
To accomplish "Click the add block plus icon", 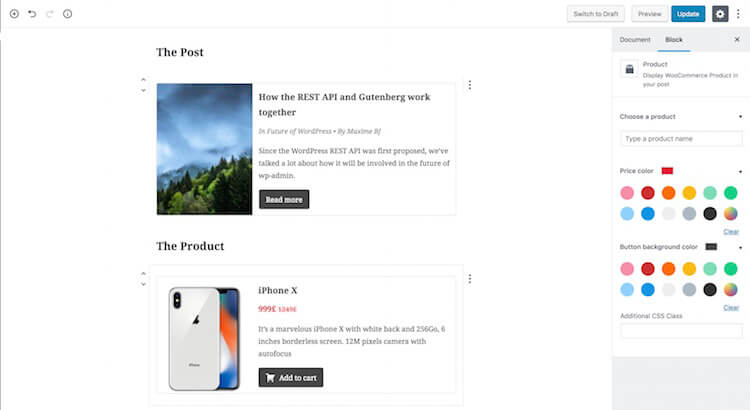I will pos(14,14).
